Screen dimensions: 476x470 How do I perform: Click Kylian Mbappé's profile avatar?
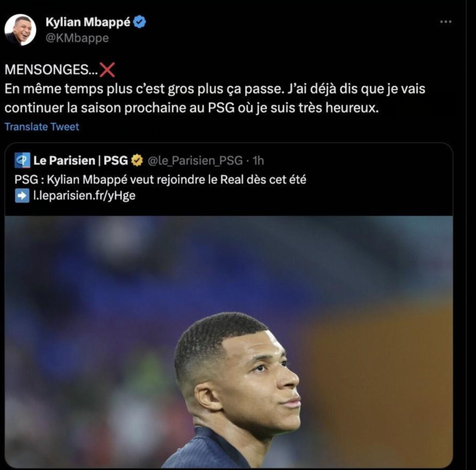21,30
